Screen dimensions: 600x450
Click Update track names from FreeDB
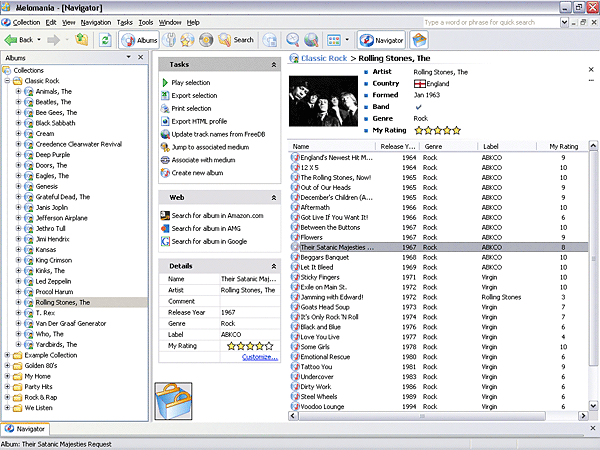[218, 134]
